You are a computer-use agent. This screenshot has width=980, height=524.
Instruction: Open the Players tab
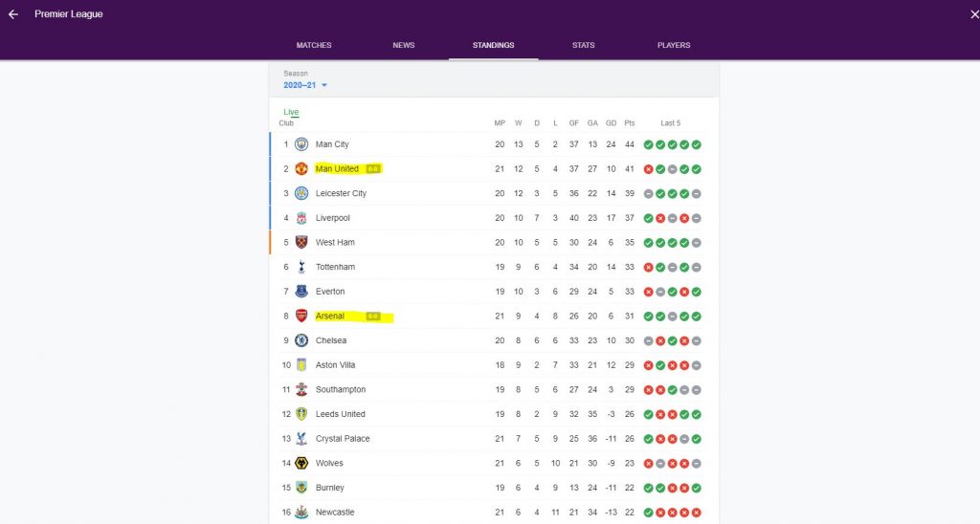click(x=674, y=45)
